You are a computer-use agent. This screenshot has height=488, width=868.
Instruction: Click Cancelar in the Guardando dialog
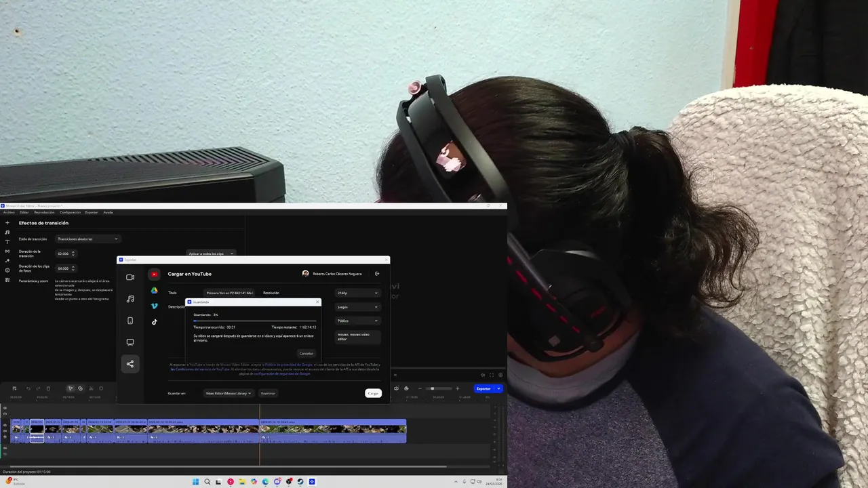307,353
